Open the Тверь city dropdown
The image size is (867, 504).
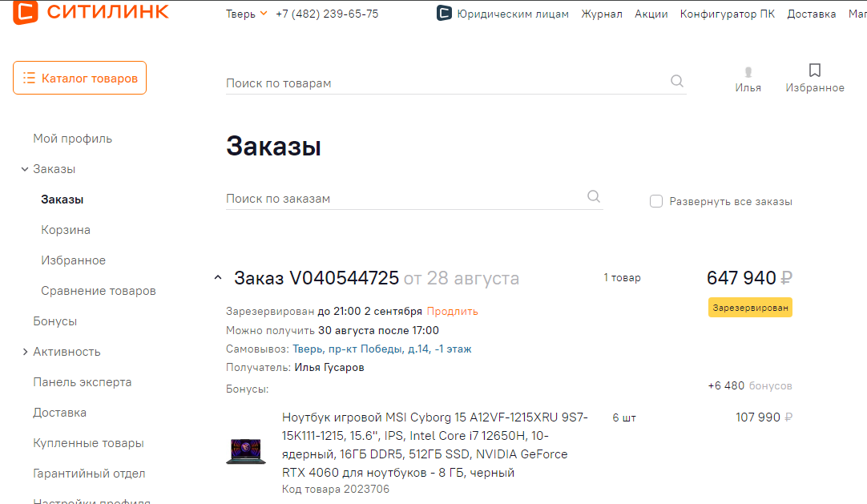246,14
